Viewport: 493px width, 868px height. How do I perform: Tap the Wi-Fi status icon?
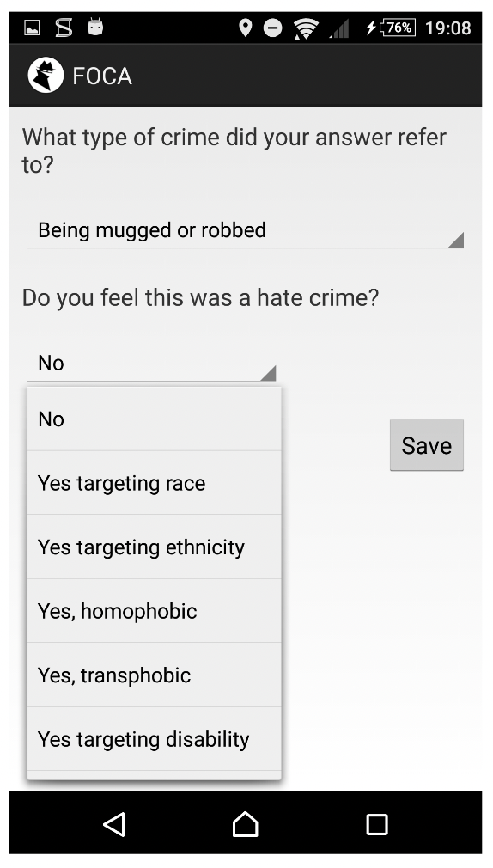tap(306, 28)
